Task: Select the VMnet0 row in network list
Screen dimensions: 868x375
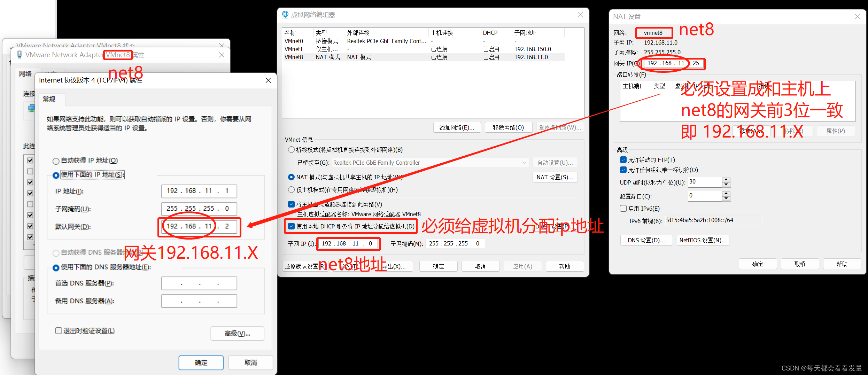Action: [x=423, y=41]
